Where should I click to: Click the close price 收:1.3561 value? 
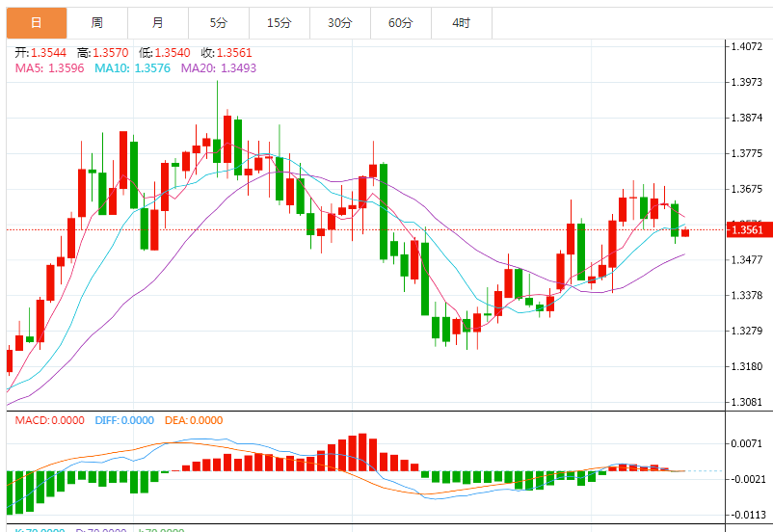[x=227, y=53]
